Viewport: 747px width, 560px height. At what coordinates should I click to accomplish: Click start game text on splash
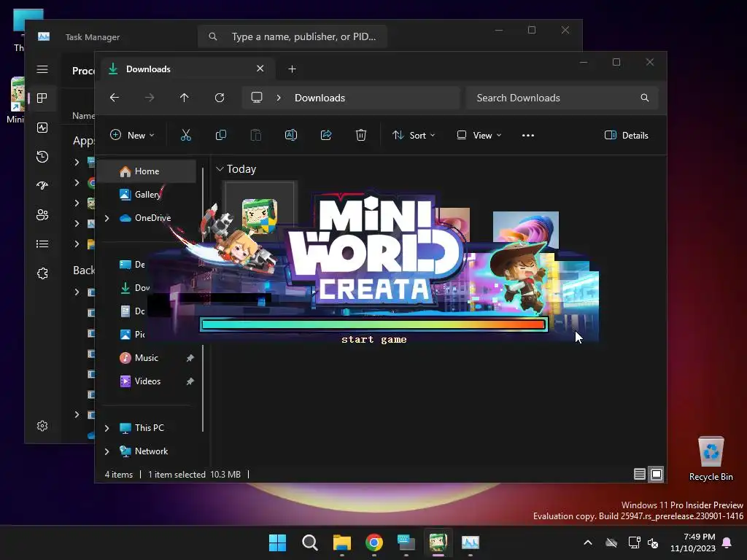tap(374, 340)
